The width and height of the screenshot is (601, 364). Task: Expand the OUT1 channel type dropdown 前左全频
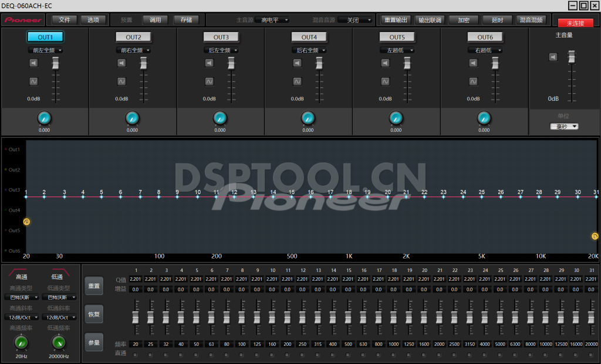pyautogui.click(x=46, y=50)
